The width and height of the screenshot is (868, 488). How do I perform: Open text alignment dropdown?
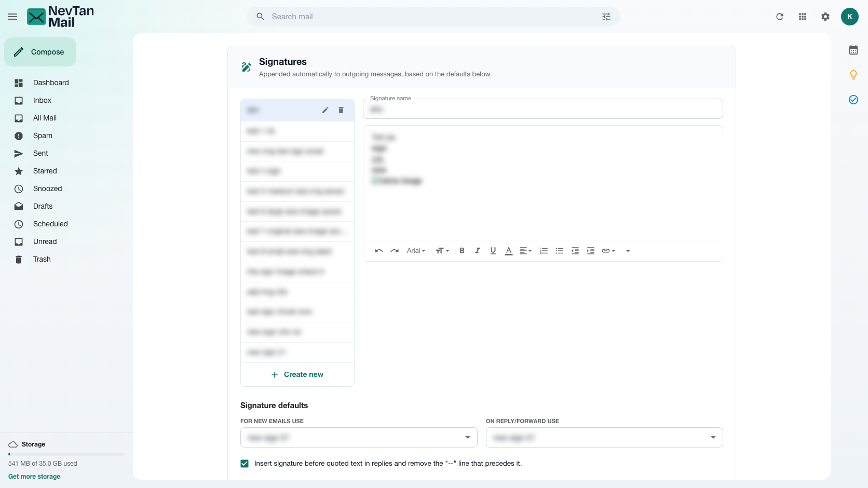point(525,251)
